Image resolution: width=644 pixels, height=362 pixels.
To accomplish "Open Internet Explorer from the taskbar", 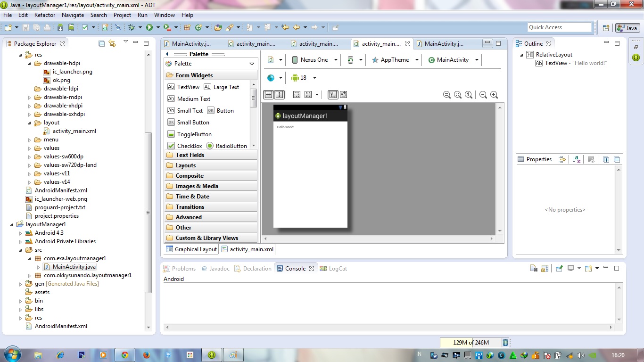I will click(60, 355).
